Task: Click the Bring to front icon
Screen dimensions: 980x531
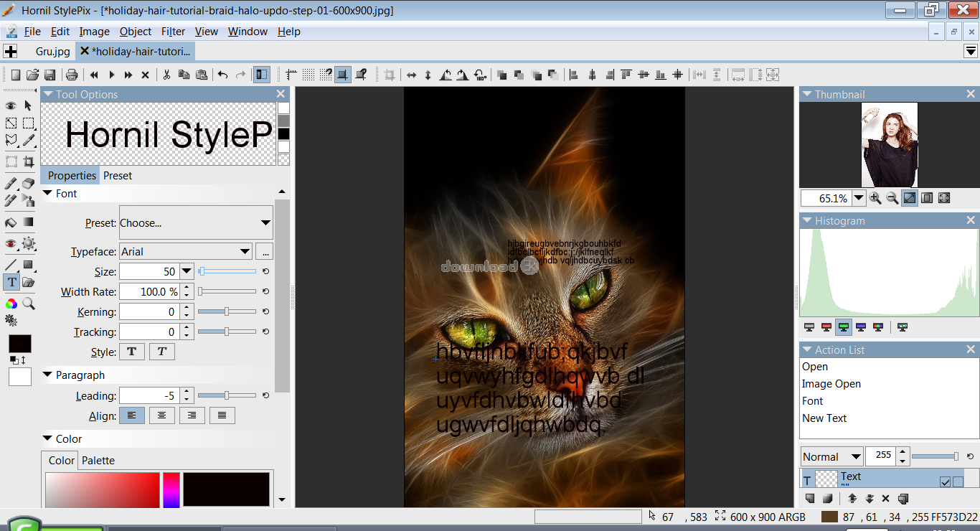Action: [x=501, y=75]
